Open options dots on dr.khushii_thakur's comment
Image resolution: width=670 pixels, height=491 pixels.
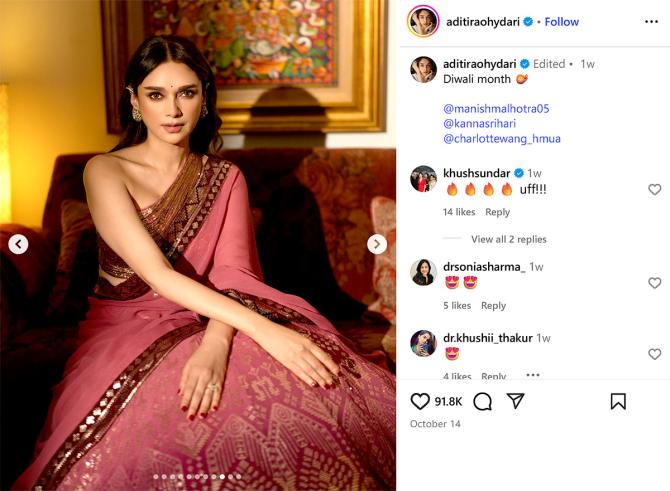pos(532,375)
